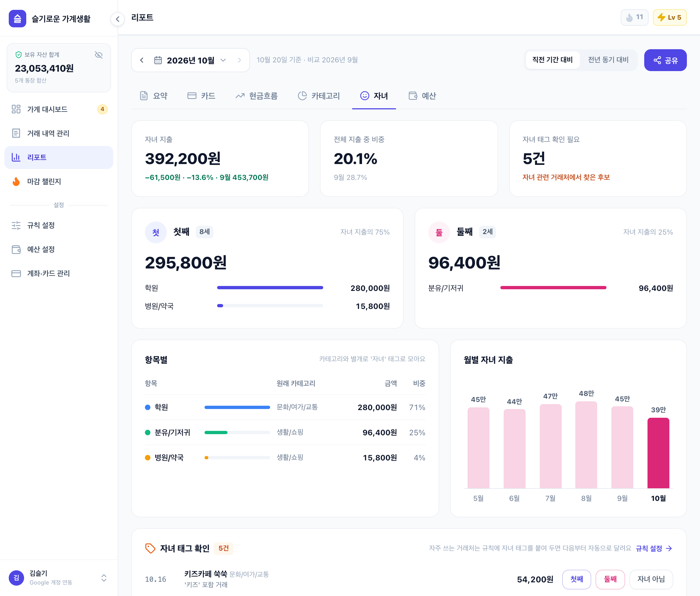This screenshot has height=596, width=700.
Task: Switch to the 카테고리 tab
Action: pos(319,96)
